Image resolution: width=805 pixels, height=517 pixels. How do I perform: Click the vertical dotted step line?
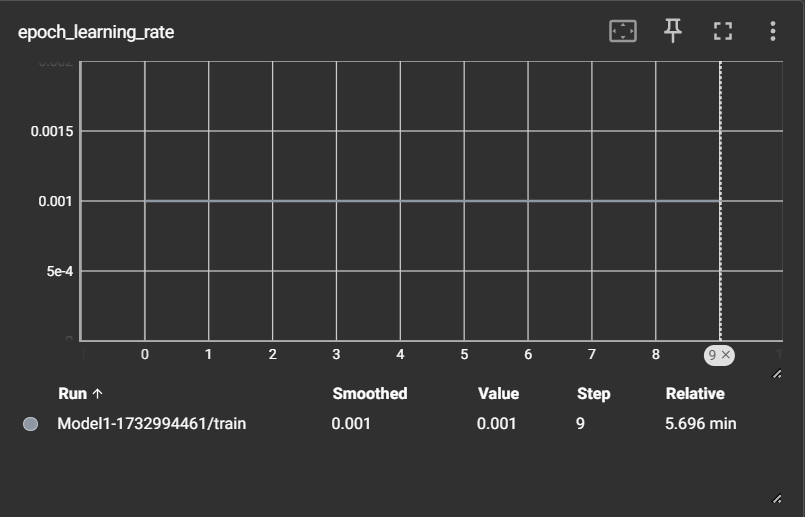[x=720, y=270]
